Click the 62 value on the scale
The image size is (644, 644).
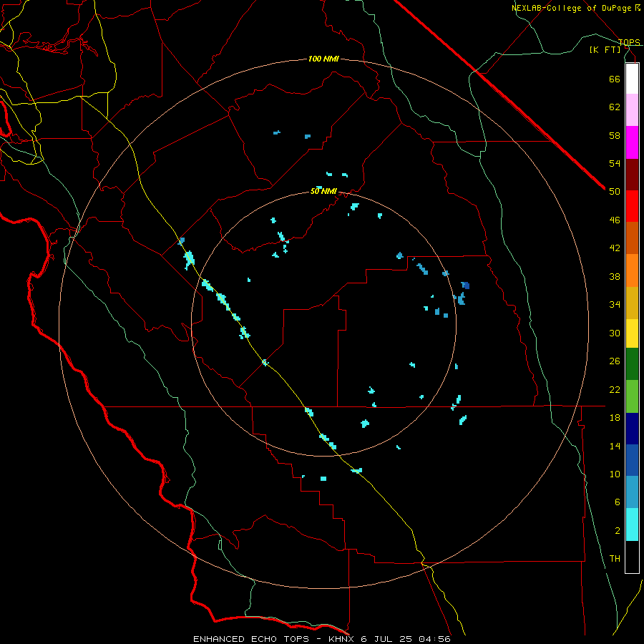(x=615, y=107)
